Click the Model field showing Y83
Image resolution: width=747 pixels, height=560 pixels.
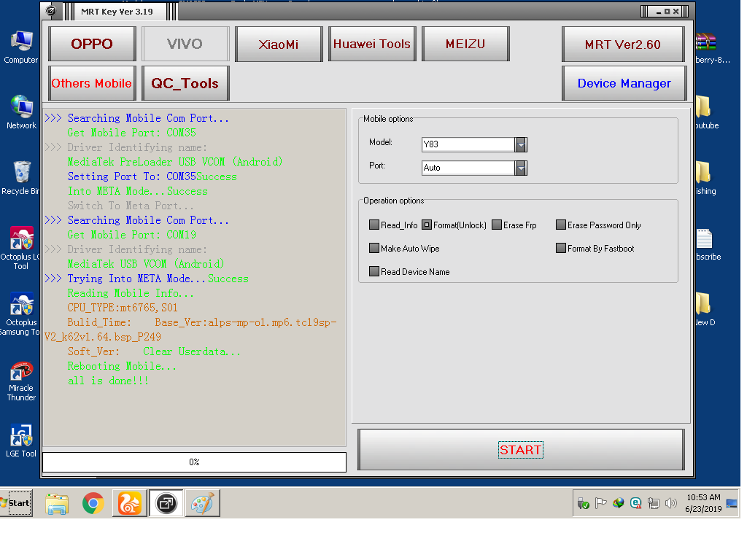pyautogui.click(x=468, y=144)
